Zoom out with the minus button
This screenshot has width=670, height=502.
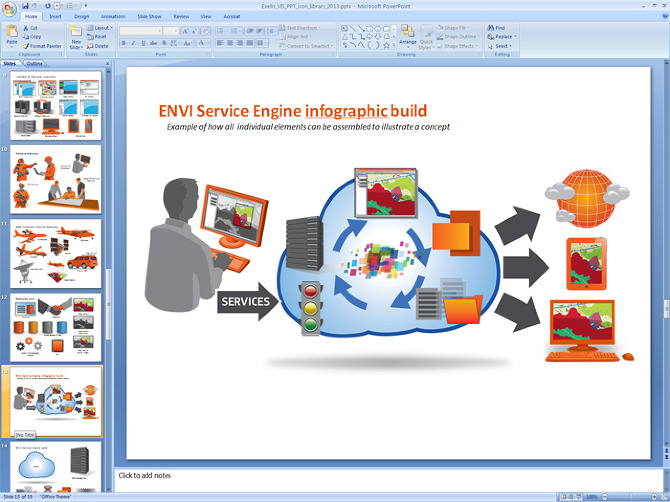[x=605, y=497]
